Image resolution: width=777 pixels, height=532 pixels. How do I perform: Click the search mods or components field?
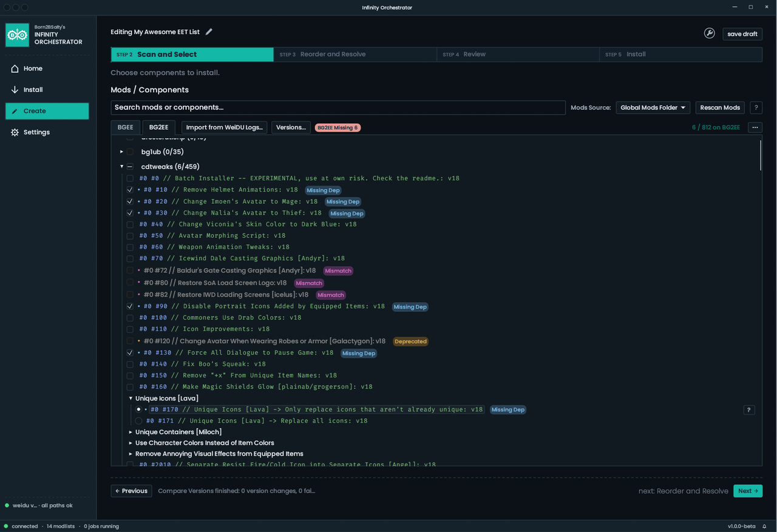tap(338, 107)
